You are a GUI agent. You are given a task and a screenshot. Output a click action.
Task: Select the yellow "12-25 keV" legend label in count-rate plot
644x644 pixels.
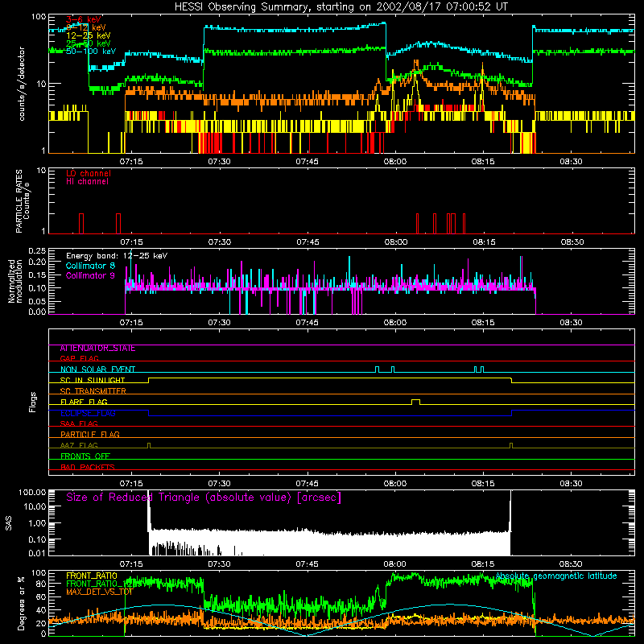(x=88, y=35)
